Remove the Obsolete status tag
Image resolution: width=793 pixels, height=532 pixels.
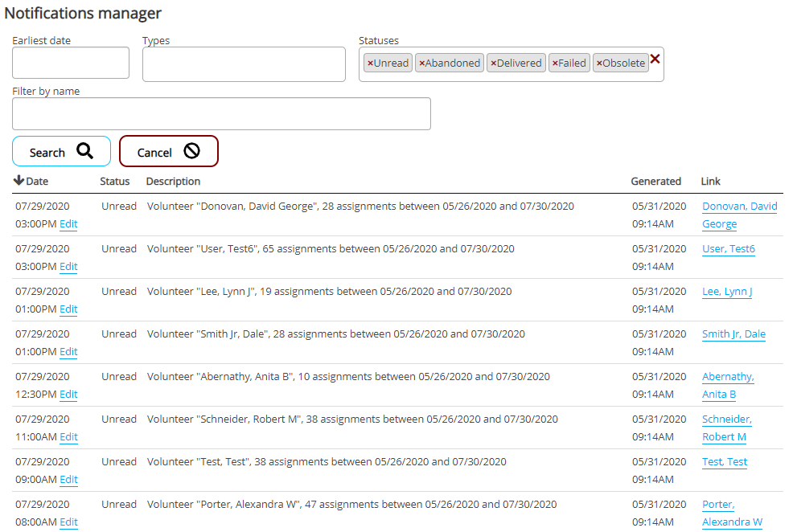pos(599,63)
